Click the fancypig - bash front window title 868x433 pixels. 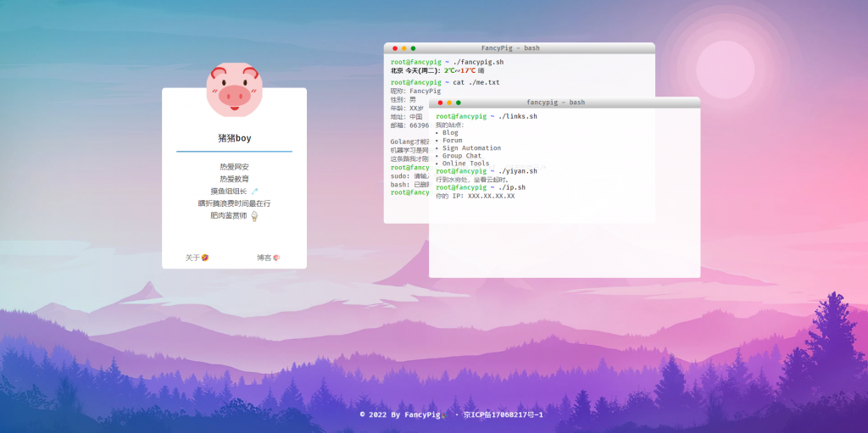(x=555, y=103)
